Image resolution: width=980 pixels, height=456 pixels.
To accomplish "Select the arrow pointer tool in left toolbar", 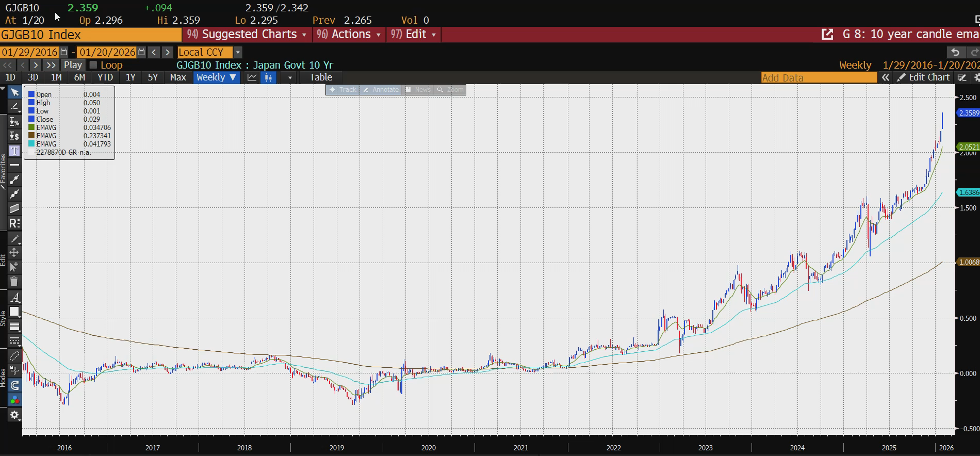I will pyautogui.click(x=14, y=92).
